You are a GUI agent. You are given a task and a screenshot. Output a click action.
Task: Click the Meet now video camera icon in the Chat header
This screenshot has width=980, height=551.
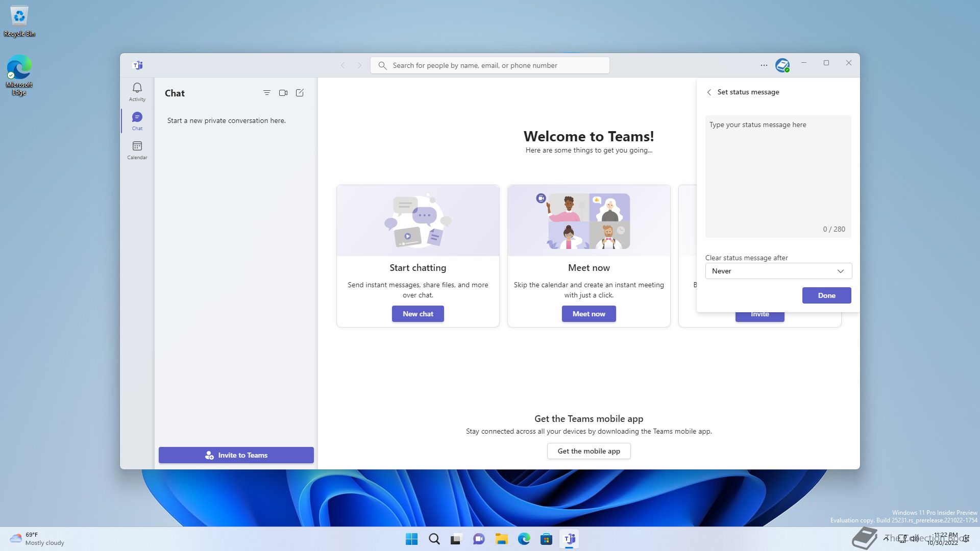[x=283, y=93]
